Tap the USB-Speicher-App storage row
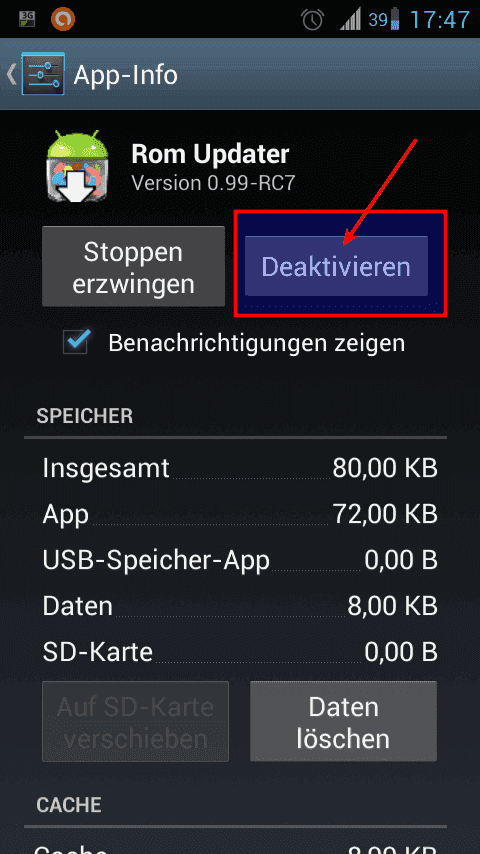The image size is (480, 854). coord(240,560)
